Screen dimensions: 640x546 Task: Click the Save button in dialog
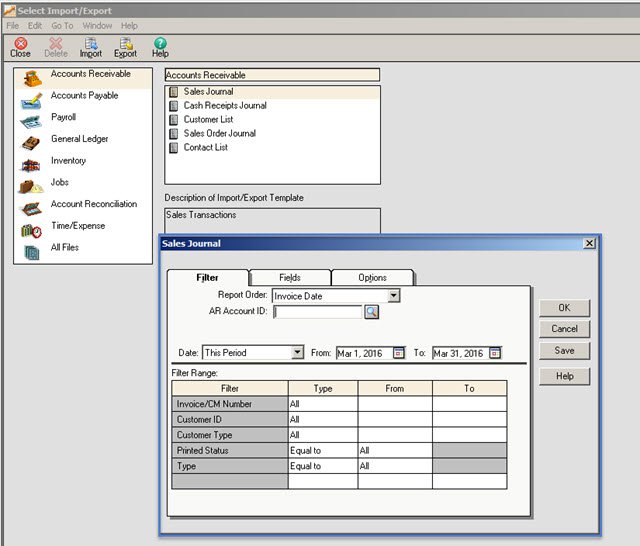pos(564,351)
